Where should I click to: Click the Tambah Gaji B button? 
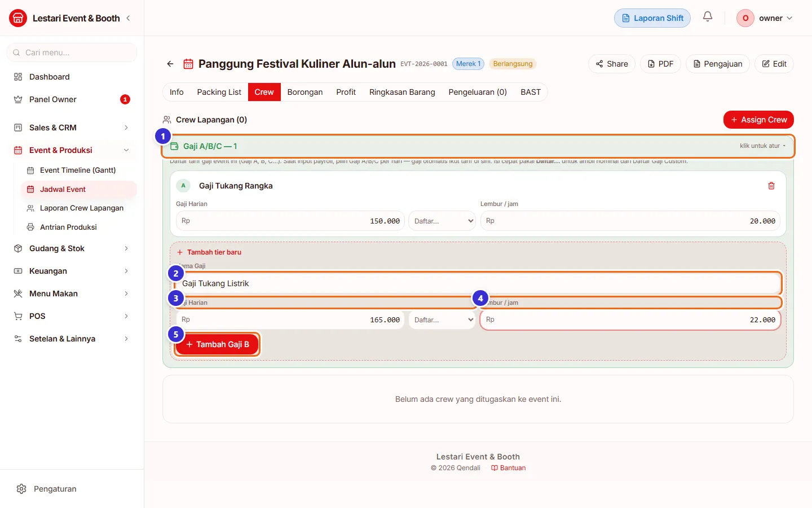(218, 344)
